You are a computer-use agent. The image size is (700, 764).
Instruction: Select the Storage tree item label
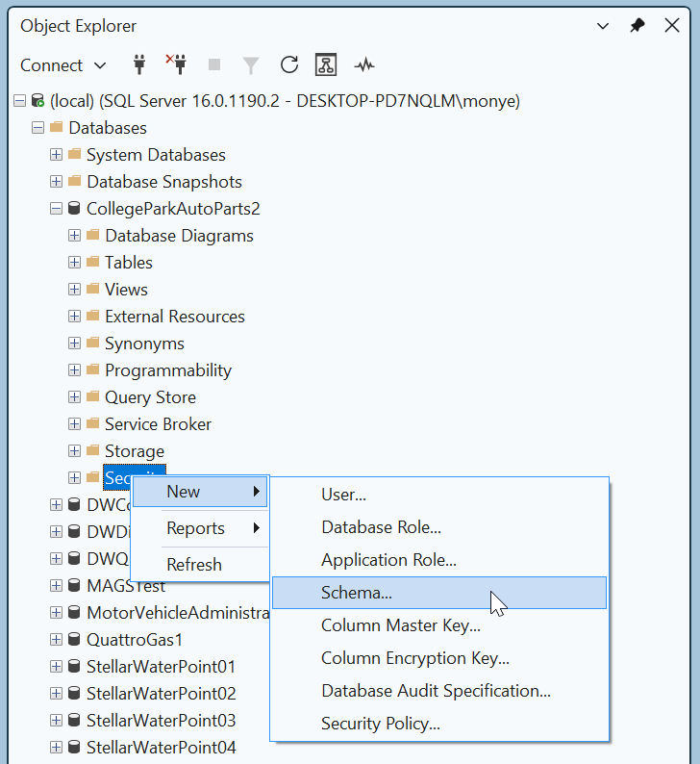click(135, 451)
